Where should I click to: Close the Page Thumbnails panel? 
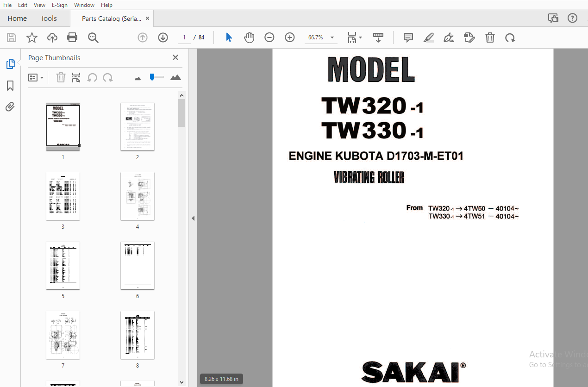[175, 57]
